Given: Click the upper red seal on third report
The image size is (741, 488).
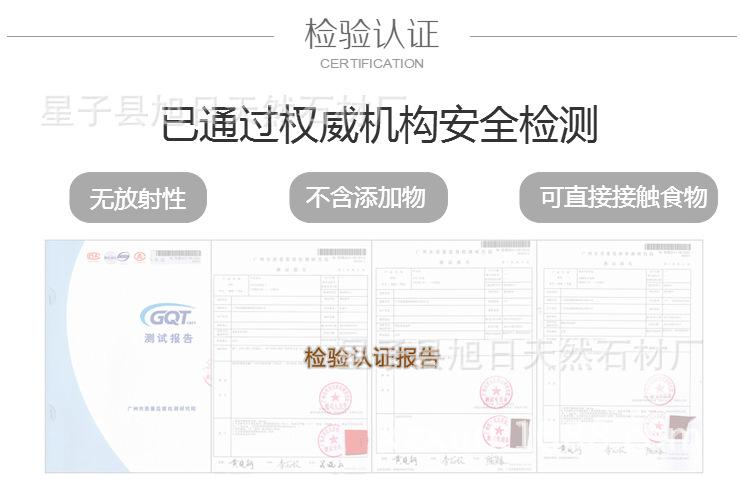Looking at the screenshot, I should point(659,390).
